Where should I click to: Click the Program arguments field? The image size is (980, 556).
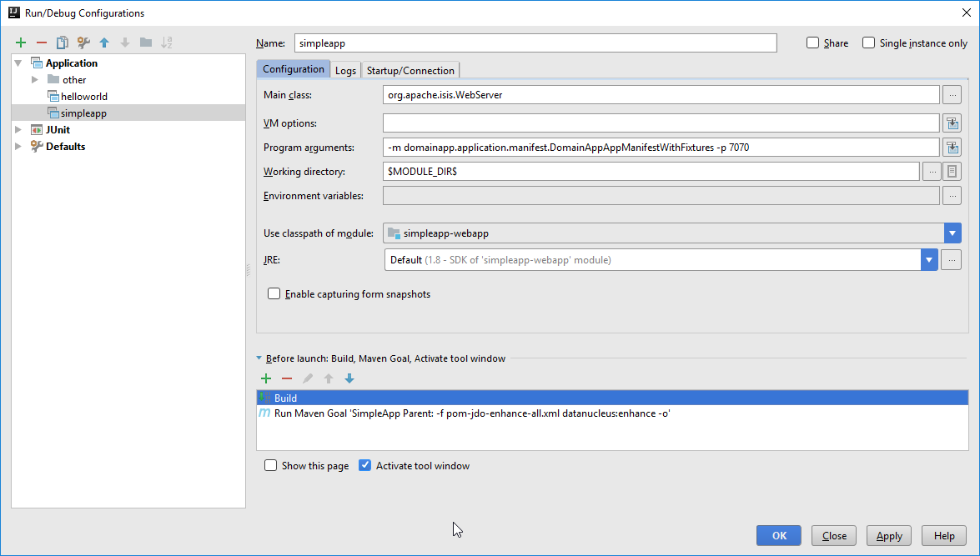point(661,148)
